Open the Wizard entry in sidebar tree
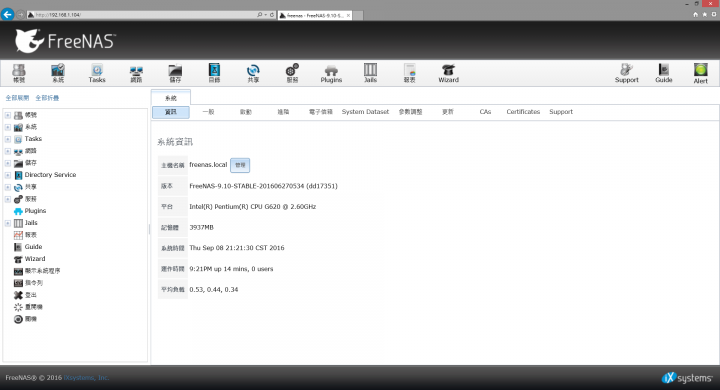Viewport: 720px width, 390px height. click(x=29, y=259)
